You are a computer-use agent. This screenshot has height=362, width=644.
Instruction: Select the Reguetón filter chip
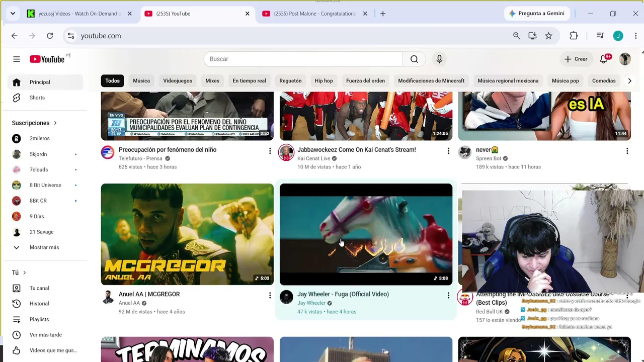290,81
